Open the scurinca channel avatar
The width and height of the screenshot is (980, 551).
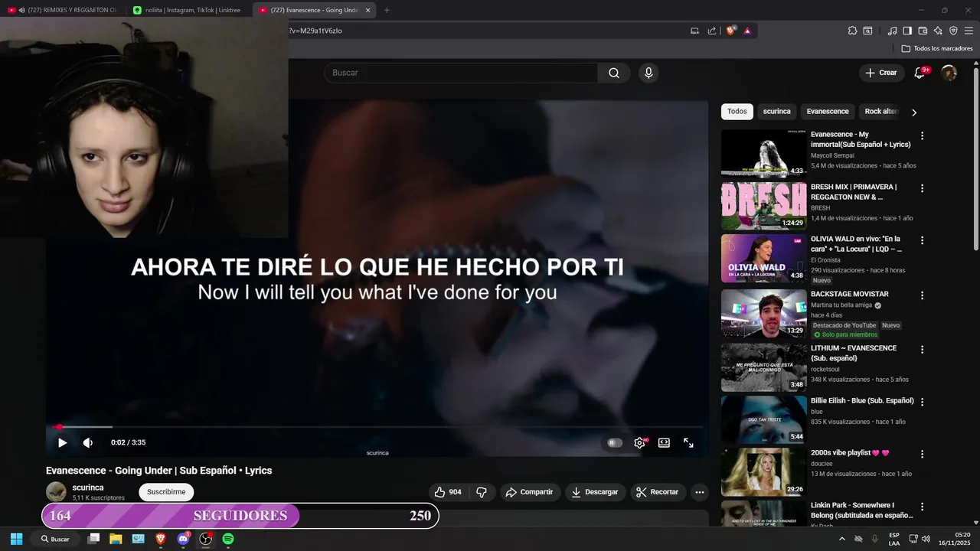click(x=56, y=492)
